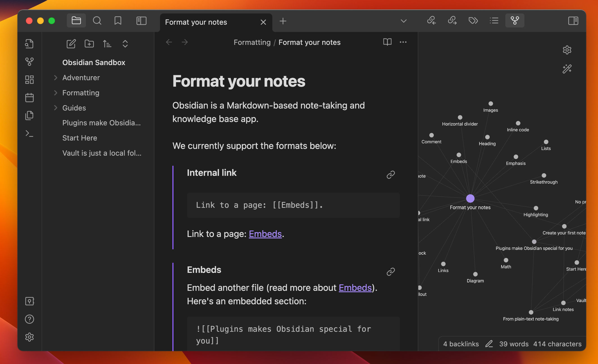This screenshot has height=364, width=598.
Task: Click Format your notes breadcrumb title
Action: (x=309, y=42)
